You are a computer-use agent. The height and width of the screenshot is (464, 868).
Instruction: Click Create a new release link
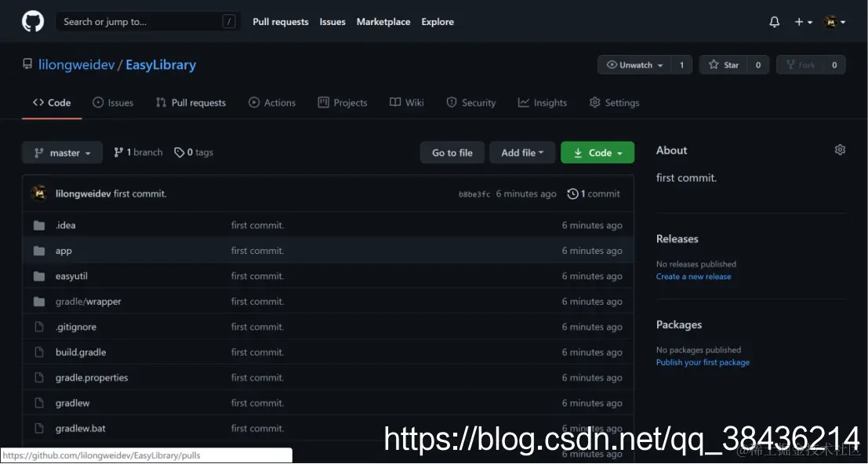click(693, 277)
